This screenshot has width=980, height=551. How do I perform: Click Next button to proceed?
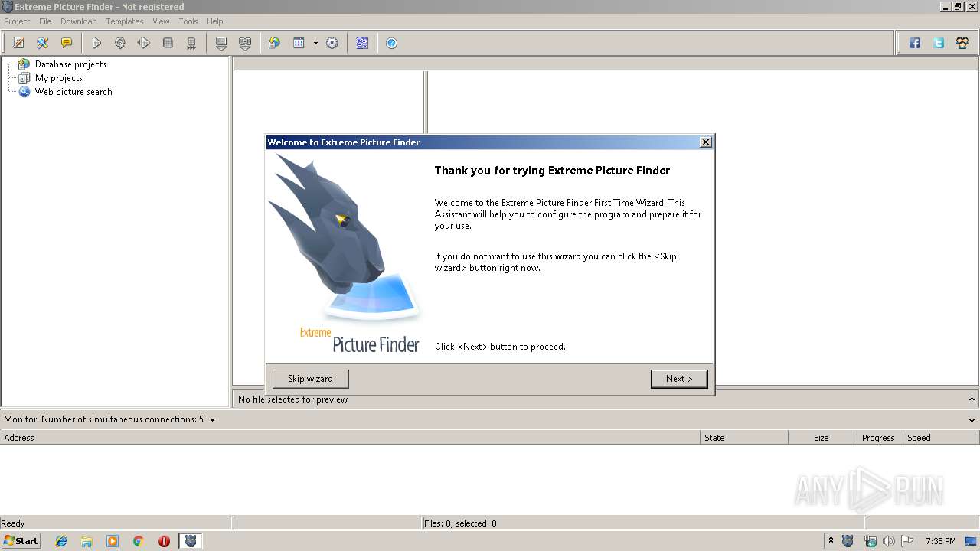[x=679, y=379]
